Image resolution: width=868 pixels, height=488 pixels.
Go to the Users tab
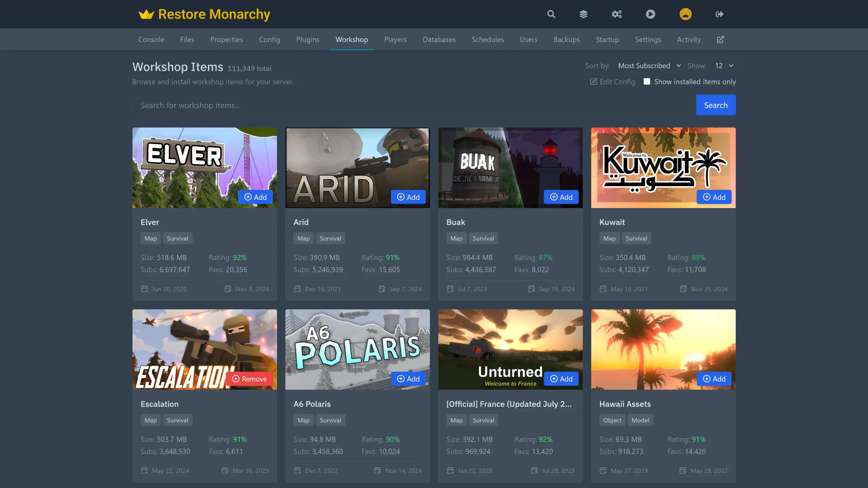click(529, 39)
